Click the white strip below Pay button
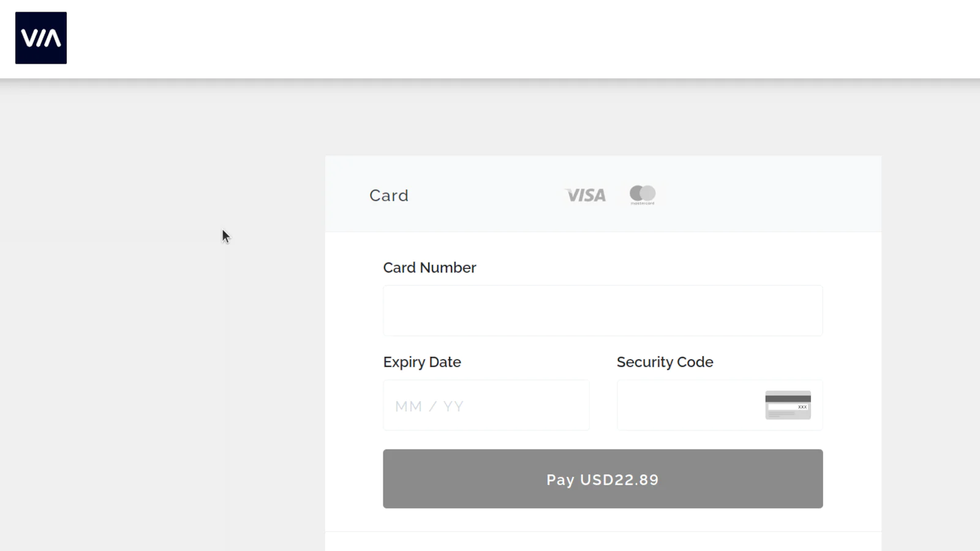 pyautogui.click(x=603, y=519)
